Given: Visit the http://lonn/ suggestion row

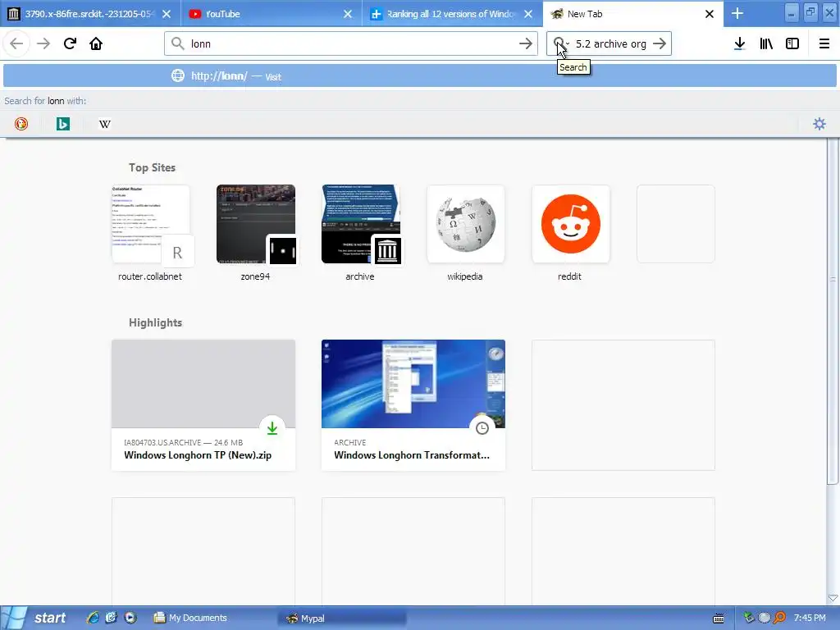Looking at the screenshot, I should tap(420, 75).
